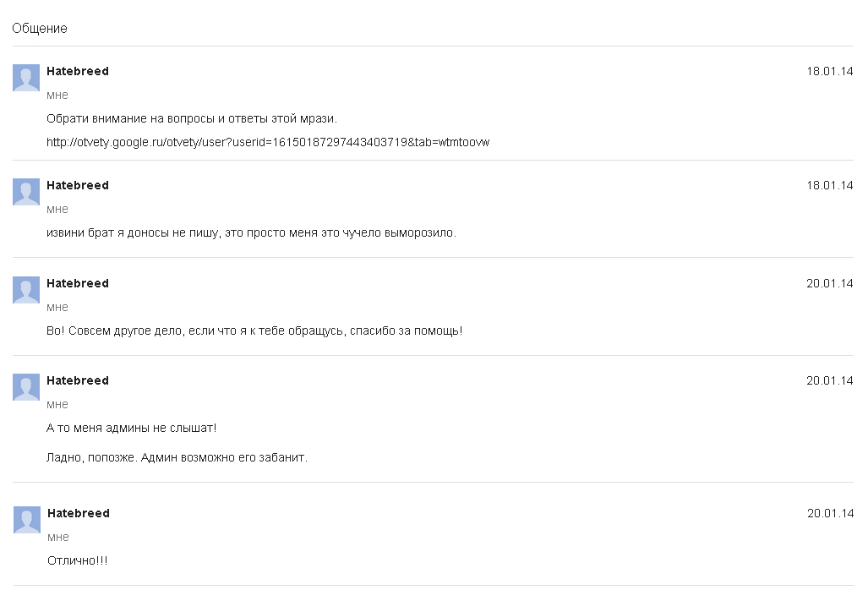This screenshot has width=868, height=590.
Task: Open Hatebreed sender name above 'извини брат' message
Action: tap(78, 185)
